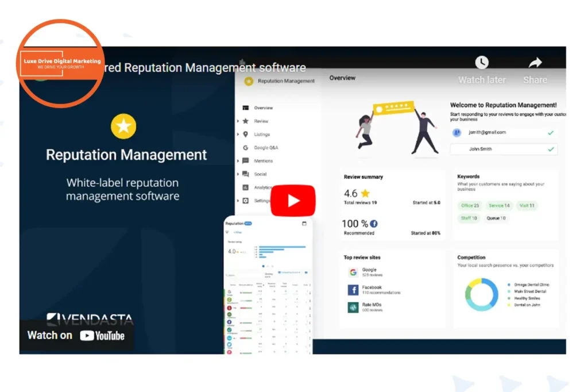Click the Review star icon in sidebar
Image resolution: width=588 pixels, height=392 pixels.
(x=246, y=121)
